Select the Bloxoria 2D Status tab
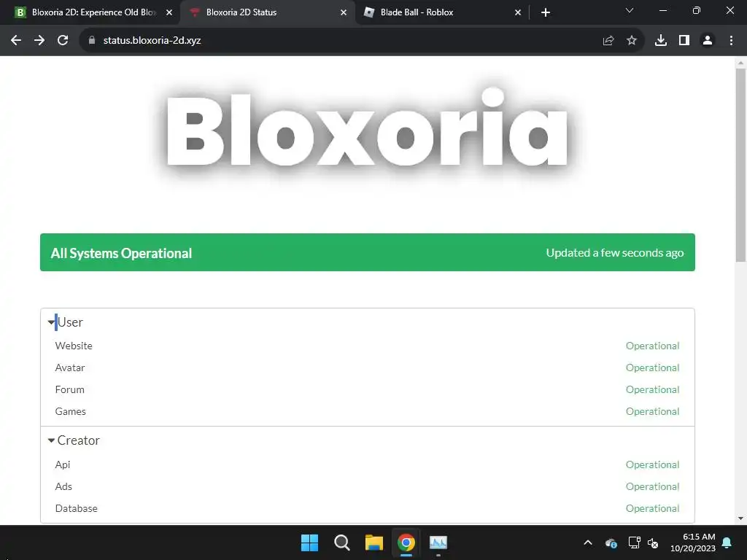 coord(267,12)
